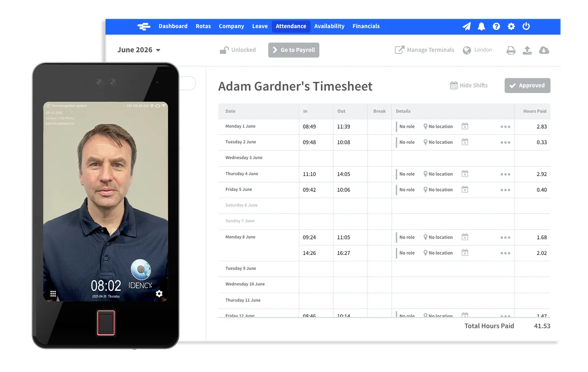Click the power logout icon
The height and width of the screenshot is (372, 588).
(x=526, y=26)
